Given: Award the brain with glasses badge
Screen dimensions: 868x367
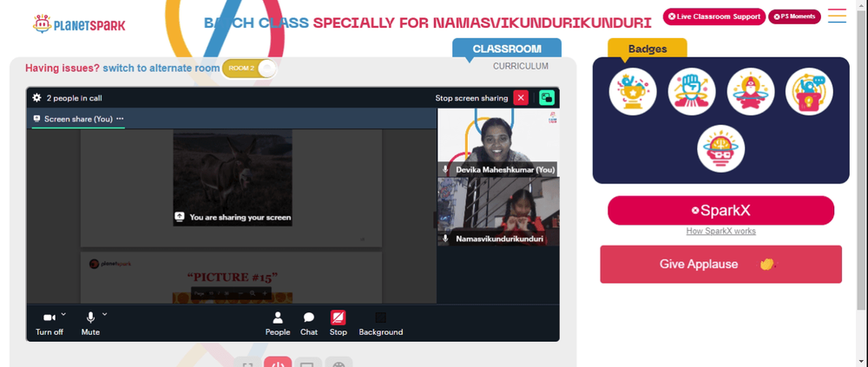Looking at the screenshot, I should click(720, 148).
